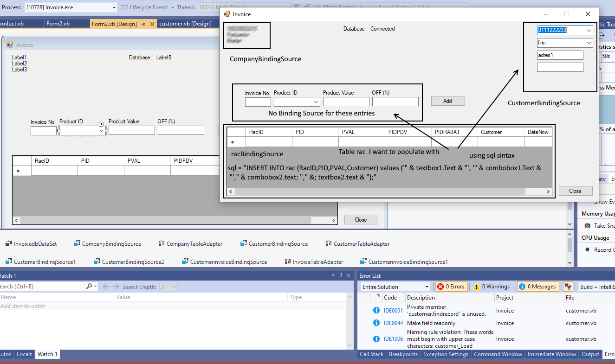Click the grid horizontal scrollbar in Invoice window
The height and width of the screenshot is (364, 615).
point(389,192)
